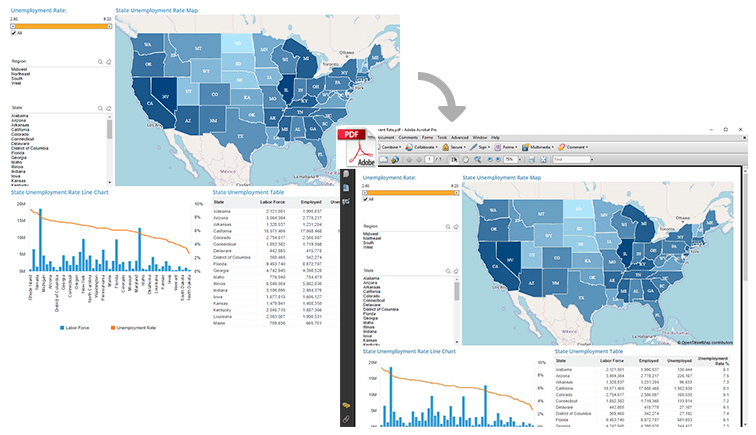Open the Window menu in Acrobat

(x=480, y=137)
